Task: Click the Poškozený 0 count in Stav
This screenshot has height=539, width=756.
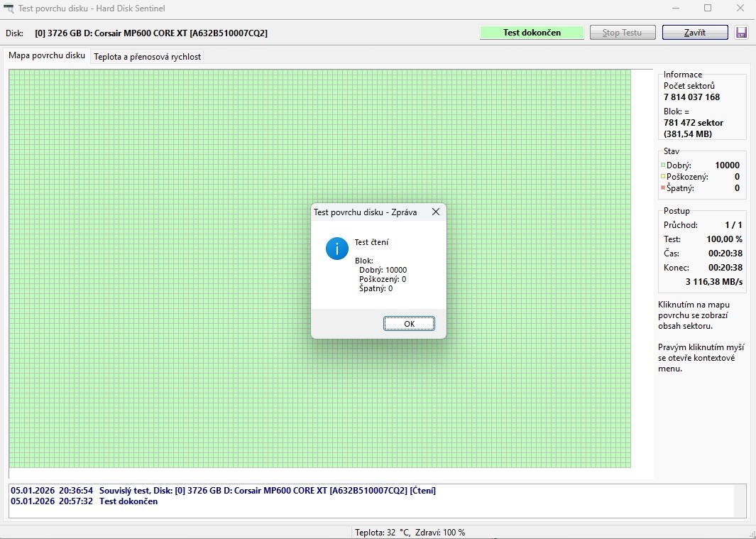Action: pyautogui.click(x=737, y=177)
